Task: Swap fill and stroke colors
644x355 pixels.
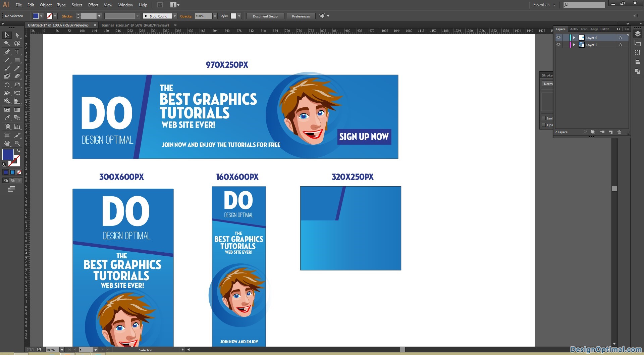Action: 18,151
